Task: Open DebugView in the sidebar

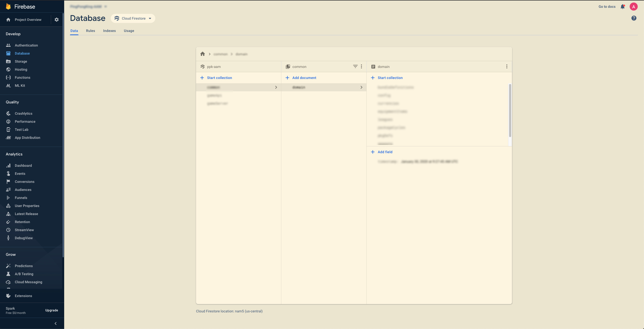Action: coord(24,238)
